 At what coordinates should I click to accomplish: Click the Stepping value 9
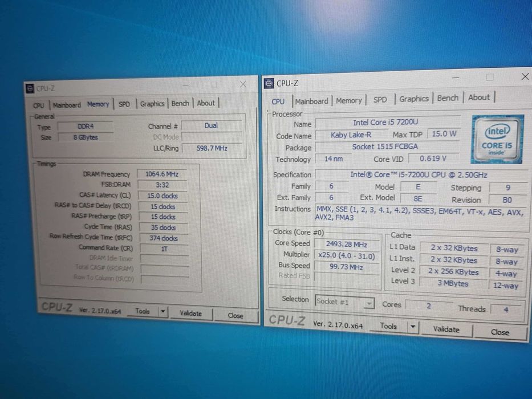coord(507,188)
